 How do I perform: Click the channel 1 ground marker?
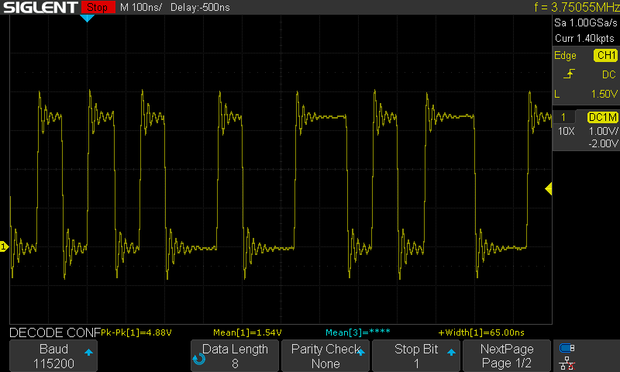coord(4,247)
